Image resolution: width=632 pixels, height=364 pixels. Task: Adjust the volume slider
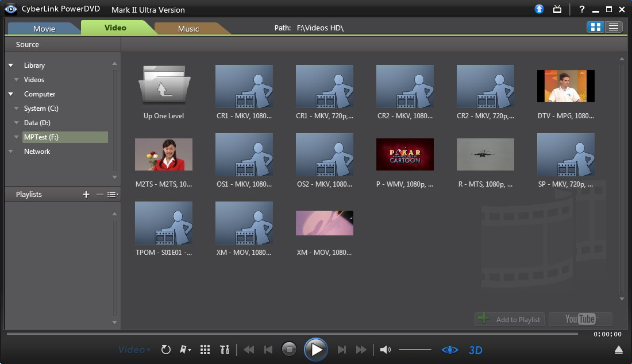tap(415, 350)
